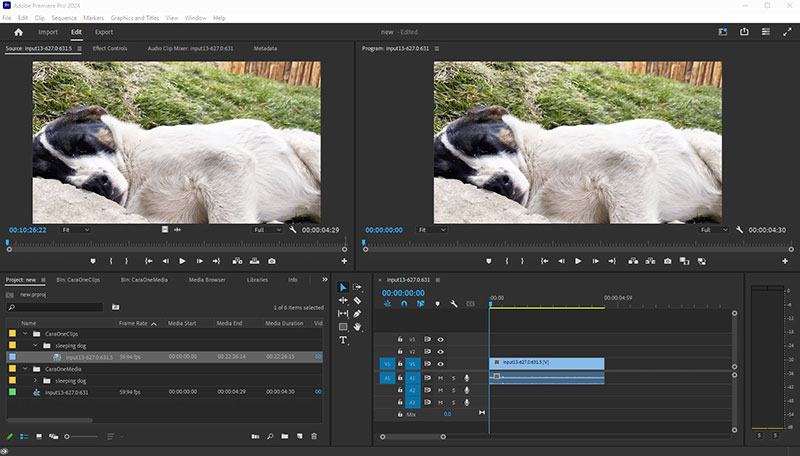Switch to Media Browser tab
Viewport: 800px width, 456px height.
pyautogui.click(x=207, y=280)
